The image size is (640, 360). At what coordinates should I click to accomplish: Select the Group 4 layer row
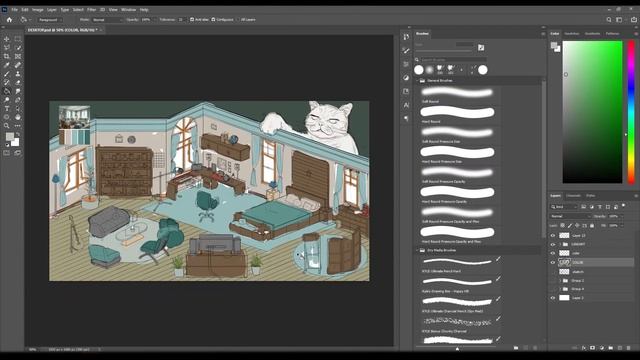click(592, 289)
